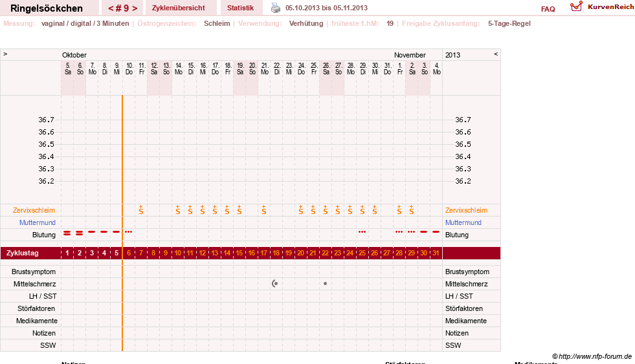Image resolution: width=635 pixels, height=364 pixels.
Task: Click right Notizen row label
Action: [x=457, y=333]
